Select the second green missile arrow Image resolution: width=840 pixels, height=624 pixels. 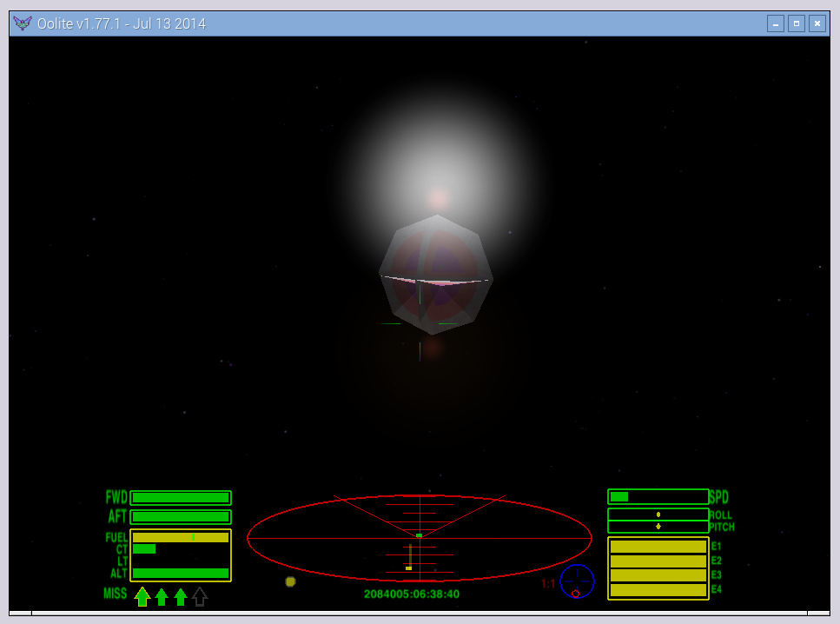(x=162, y=597)
